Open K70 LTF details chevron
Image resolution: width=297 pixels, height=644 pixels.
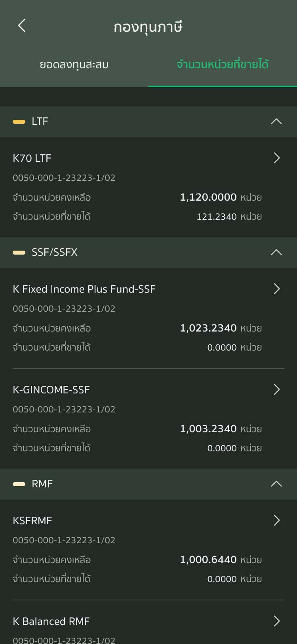tap(277, 158)
